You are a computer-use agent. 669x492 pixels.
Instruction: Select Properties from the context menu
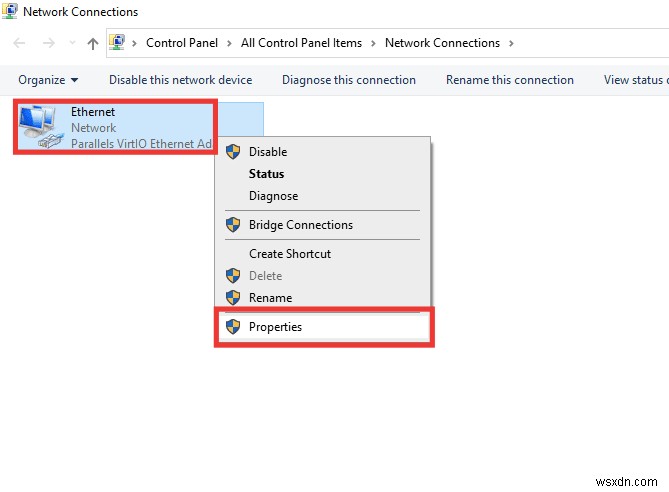pyautogui.click(x=275, y=327)
